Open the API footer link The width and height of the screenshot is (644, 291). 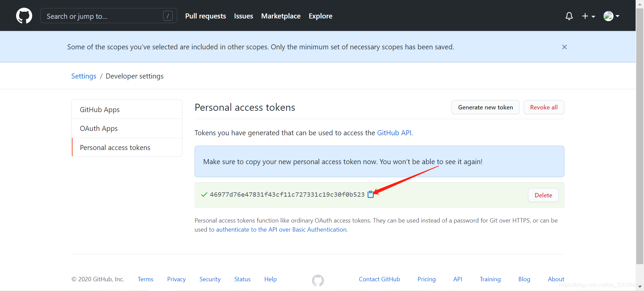tap(458, 279)
